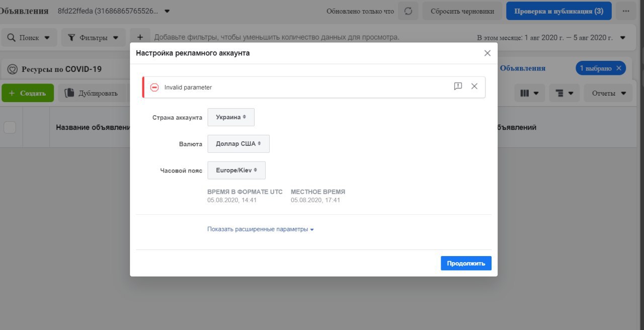Open the Фильтры filters dropdown
644x330 pixels.
click(x=93, y=37)
